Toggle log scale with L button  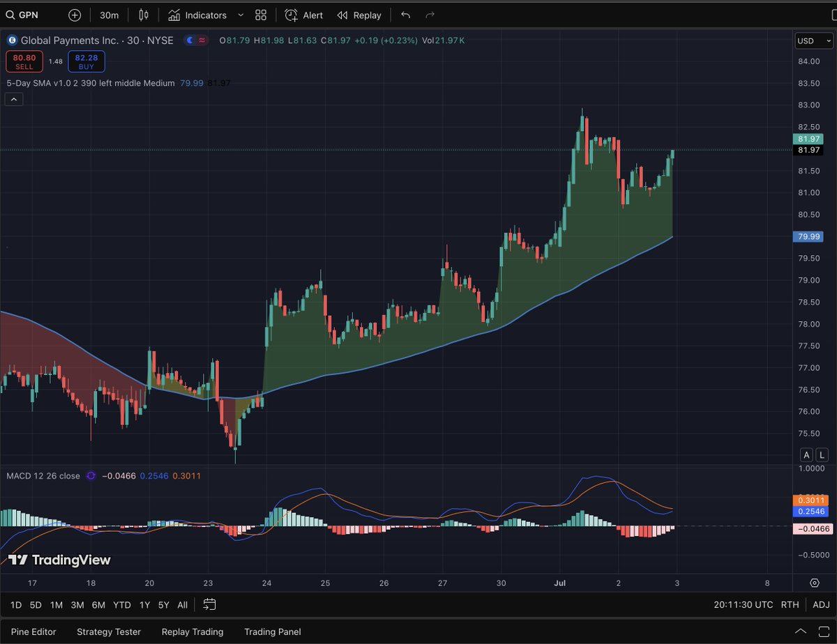(x=822, y=454)
